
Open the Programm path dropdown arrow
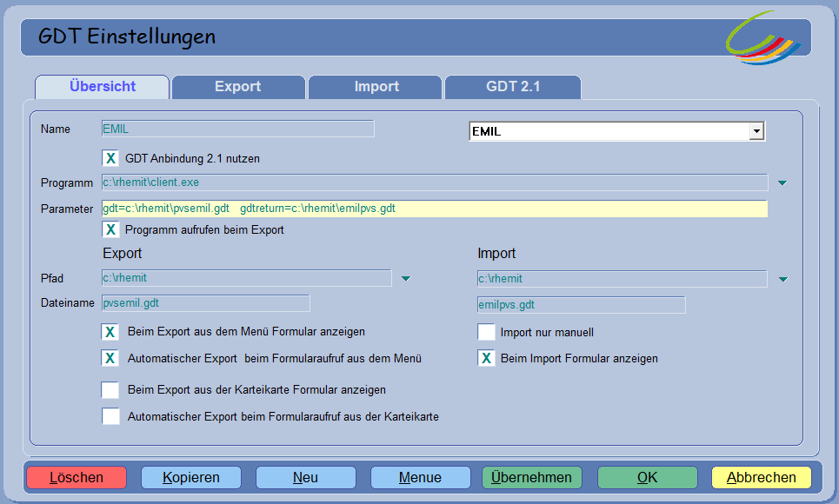pos(782,183)
